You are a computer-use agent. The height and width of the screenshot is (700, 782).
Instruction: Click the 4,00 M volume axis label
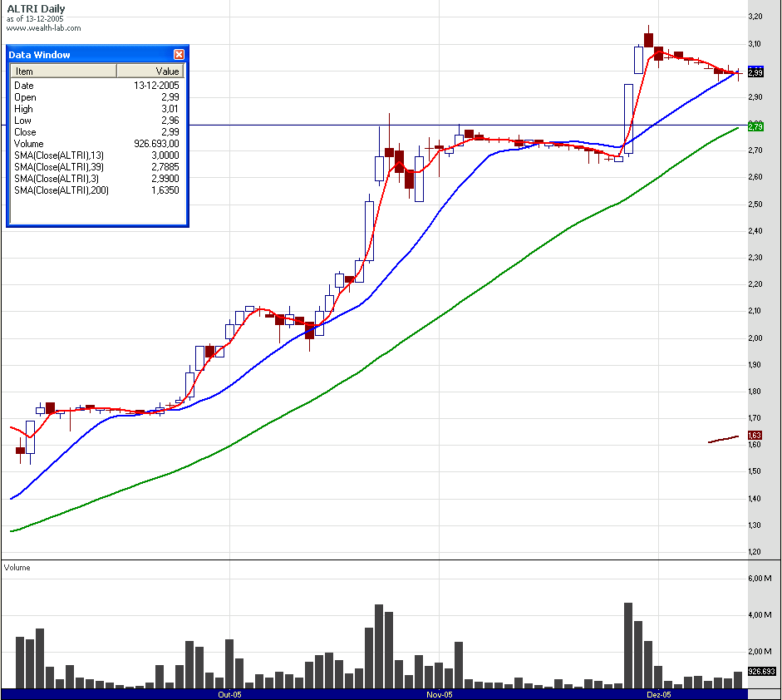click(760, 614)
